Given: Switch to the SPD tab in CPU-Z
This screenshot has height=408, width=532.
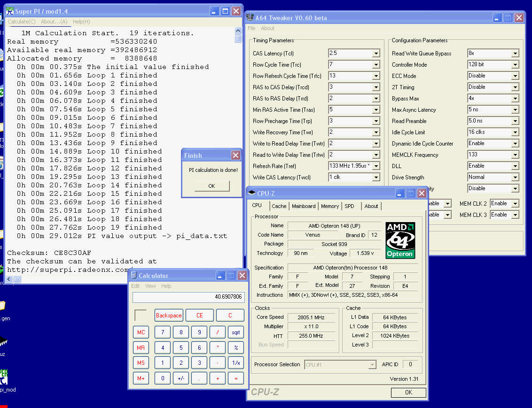Looking at the screenshot, I should [349, 206].
